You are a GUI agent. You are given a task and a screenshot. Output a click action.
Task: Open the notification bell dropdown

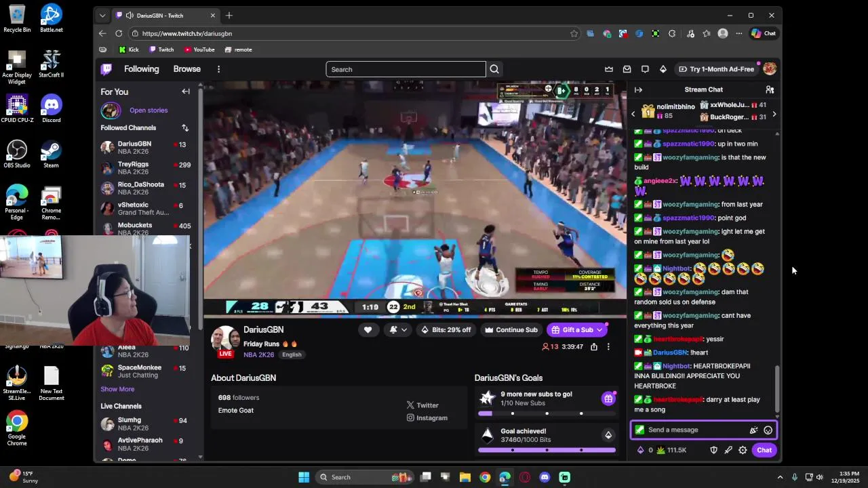[x=397, y=330]
